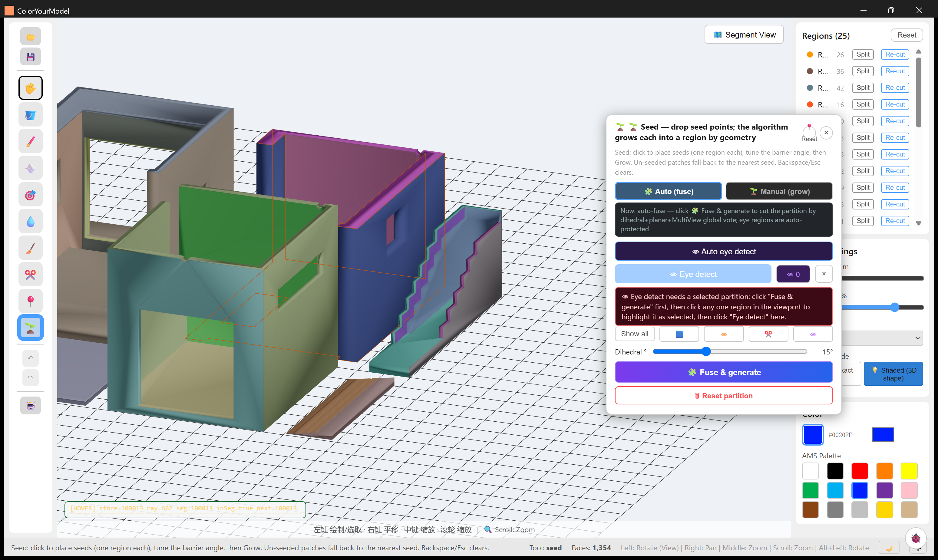The height and width of the screenshot is (560, 938).
Task: Switch to Manual (grow) mode
Action: pos(779,191)
